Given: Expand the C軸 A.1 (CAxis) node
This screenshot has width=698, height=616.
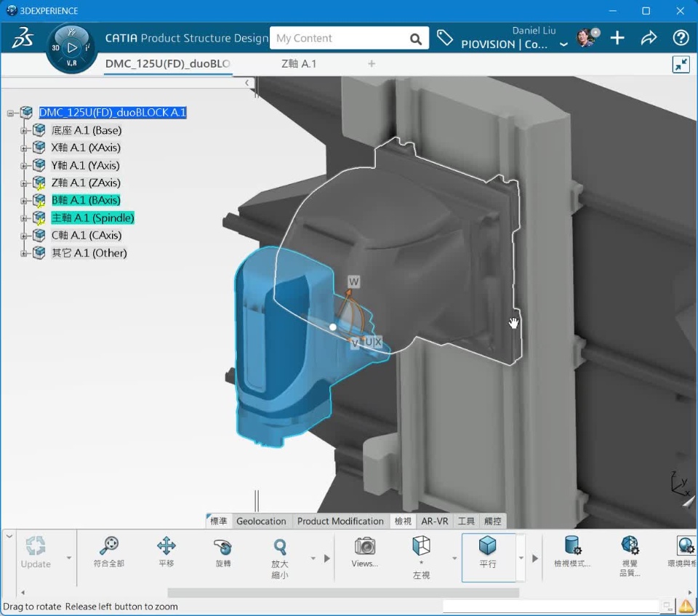Looking at the screenshot, I should [23, 236].
